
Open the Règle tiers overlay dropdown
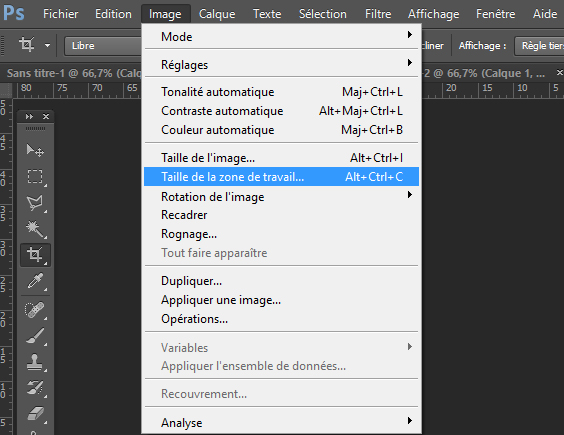coord(540,46)
